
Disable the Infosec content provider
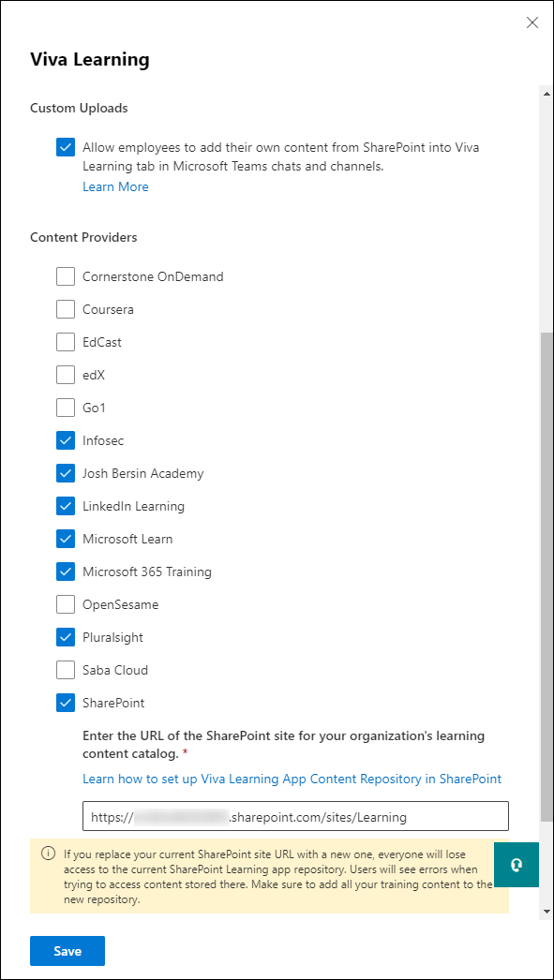pyautogui.click(x=65, y=440)
